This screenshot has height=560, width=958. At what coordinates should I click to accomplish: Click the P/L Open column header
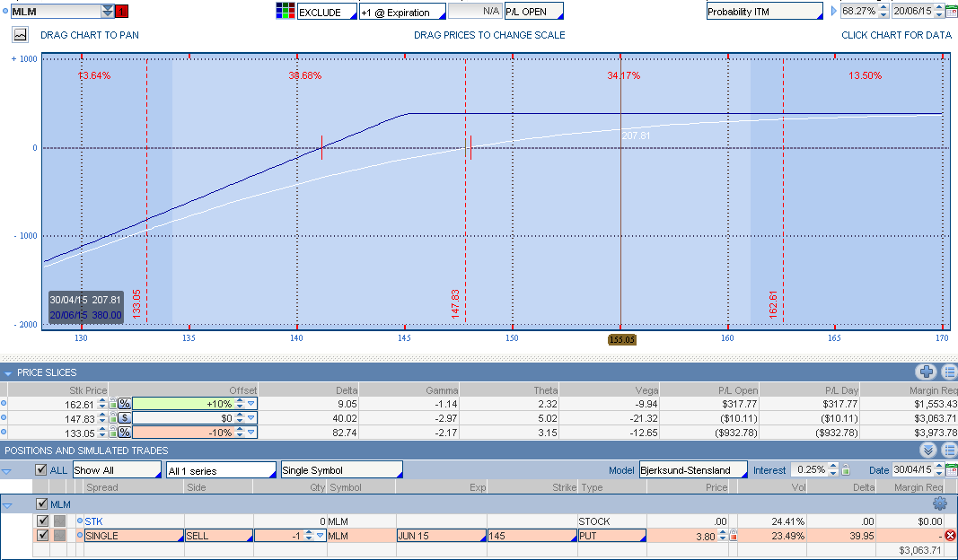(x=737, y=390)
